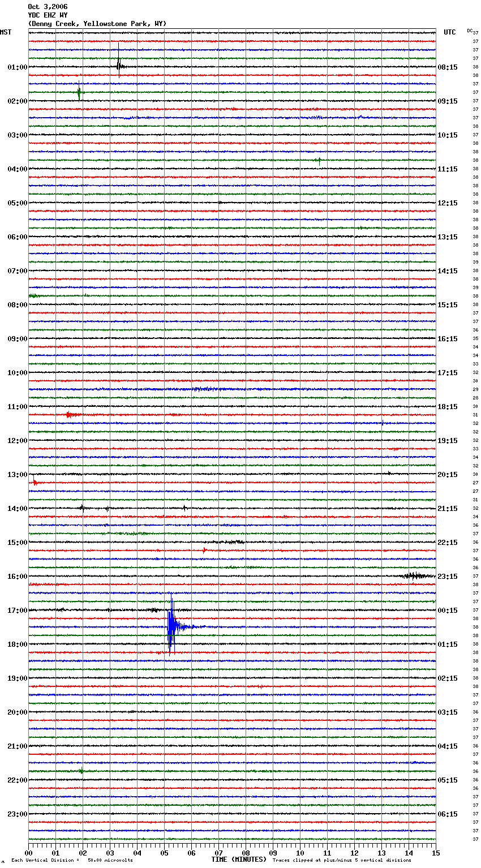Click the '08' minute tick label on the axis

[x=246, y=853]
